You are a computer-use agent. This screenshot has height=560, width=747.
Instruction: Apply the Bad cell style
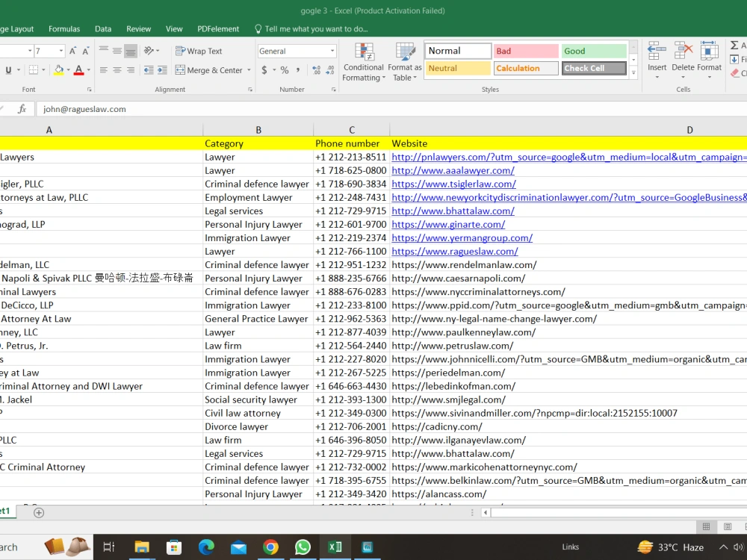point(526,51)
